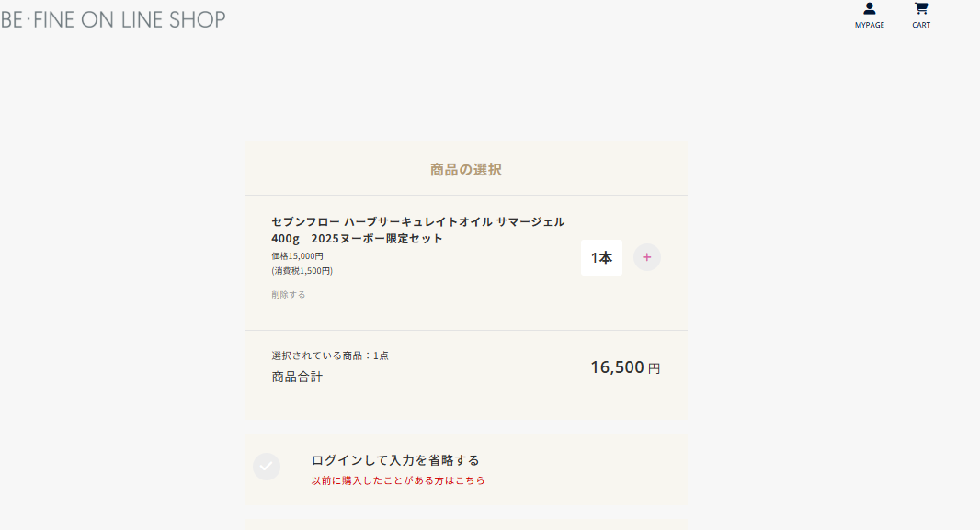Click the 商品の選択 section heading
This screenshot has height=530, width=980.
(465, 170)
